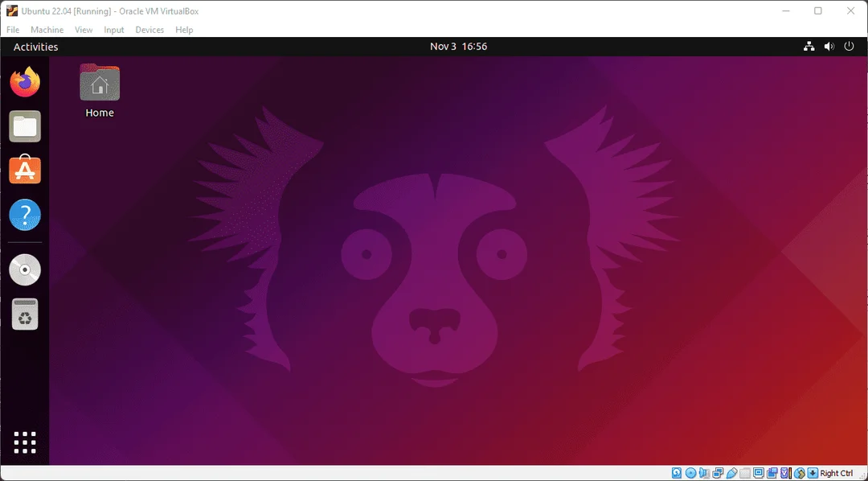Click the network adapters status indicator
Image resolution: width=868 pixels, height=481 pixels.
(x=718, y=473)
